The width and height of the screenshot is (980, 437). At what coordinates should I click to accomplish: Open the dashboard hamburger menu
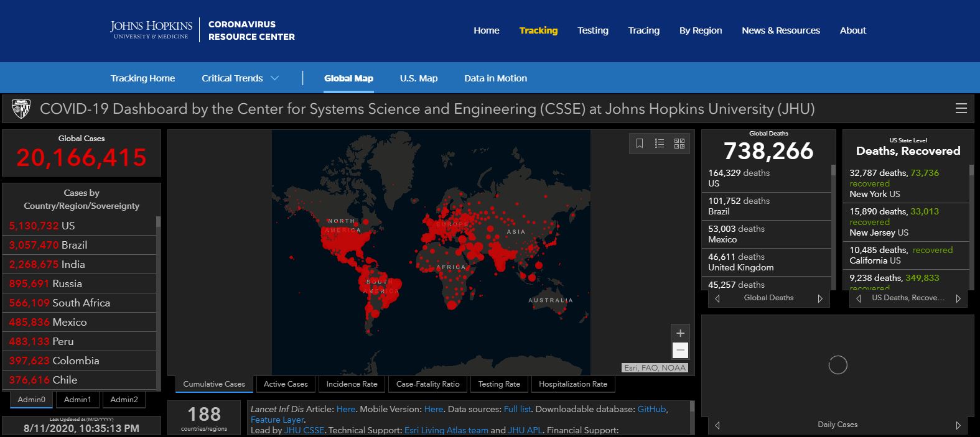(x=961, y=109)
